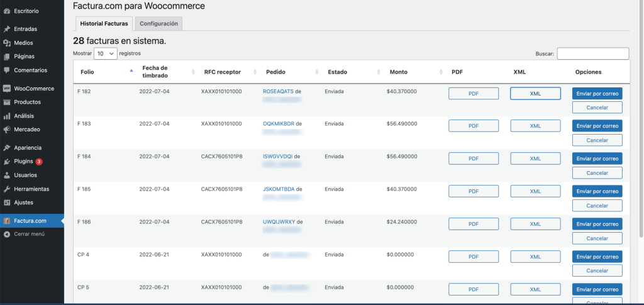Open order link UWQIJWRXY
Screen dimensions: 644x305
point(279,221)
